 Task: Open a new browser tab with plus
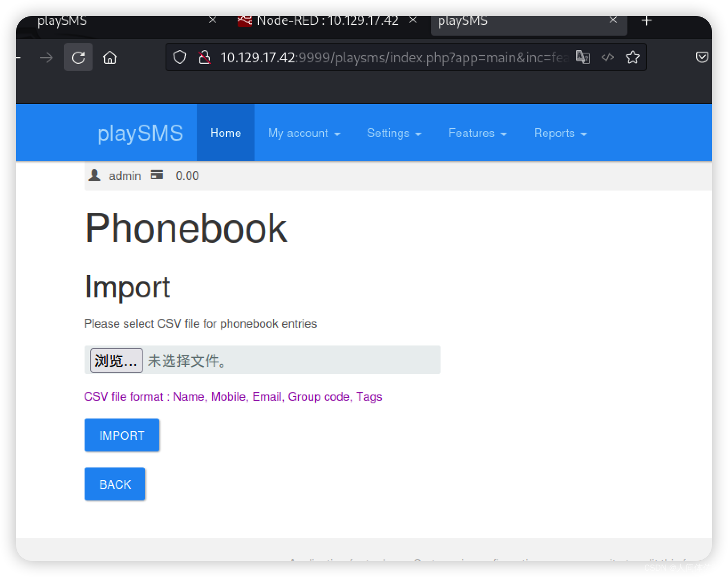[647, 20]
